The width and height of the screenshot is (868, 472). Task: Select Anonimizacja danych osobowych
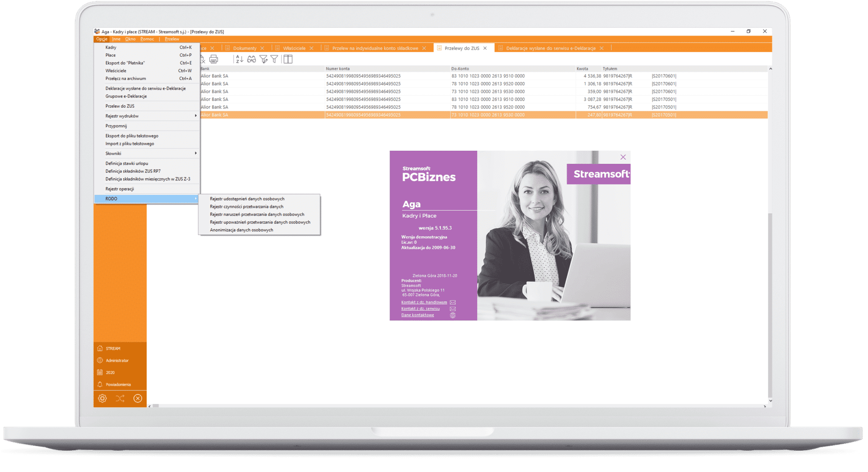(259, 230)
